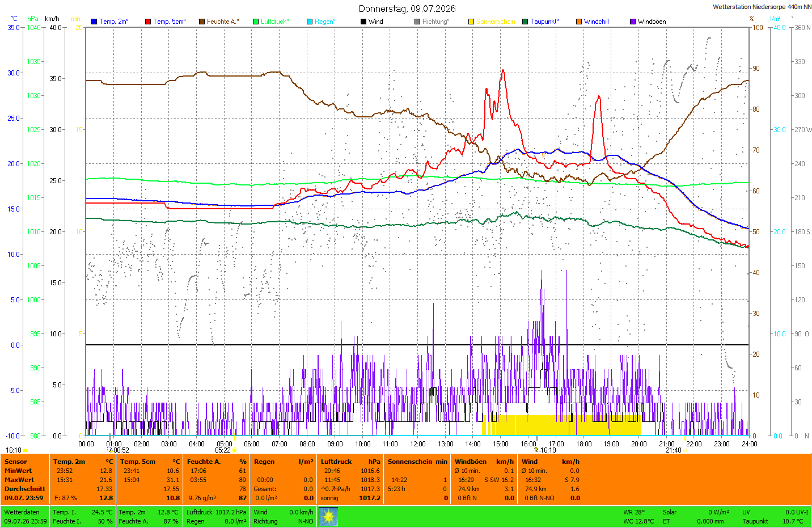Image resolution: width=812 pixels, height=528 pixels.
Task: Click the Taupunkt legend label
Action: point(544,22)
